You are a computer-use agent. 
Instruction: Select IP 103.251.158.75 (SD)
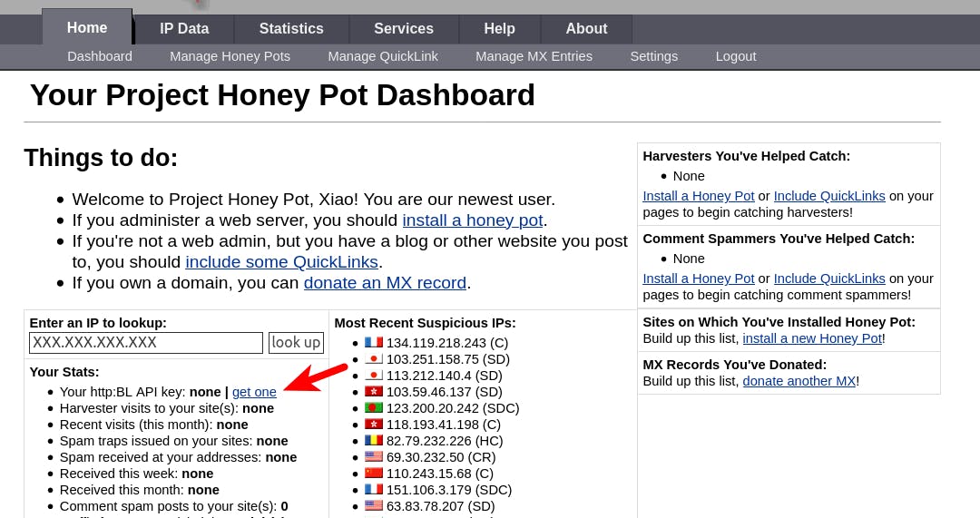(448, 359)
